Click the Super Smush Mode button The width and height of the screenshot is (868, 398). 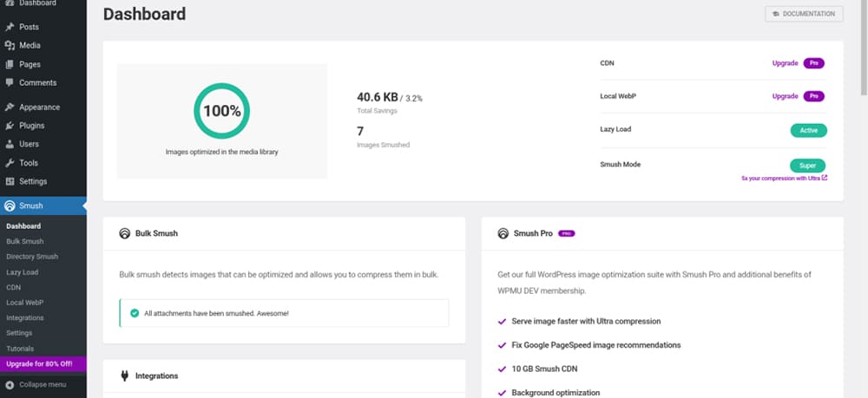point(807,166)
